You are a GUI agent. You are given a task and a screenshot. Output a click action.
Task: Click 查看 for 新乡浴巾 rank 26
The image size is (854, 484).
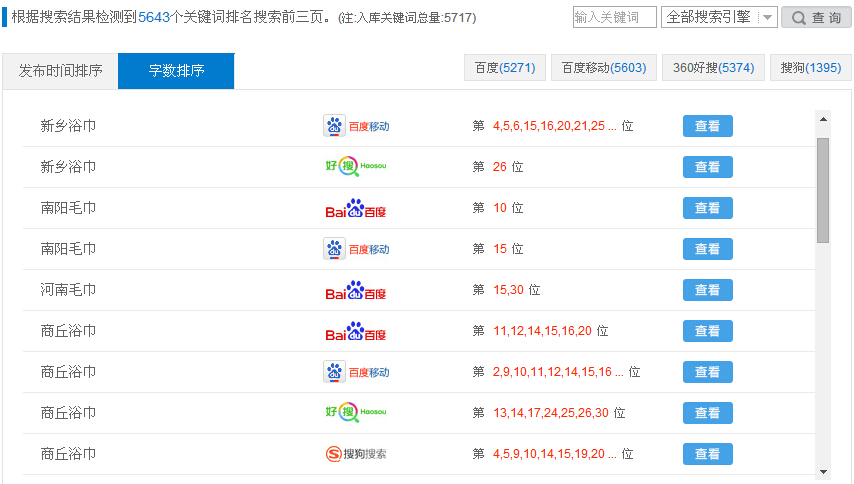[x=707, y=167]
